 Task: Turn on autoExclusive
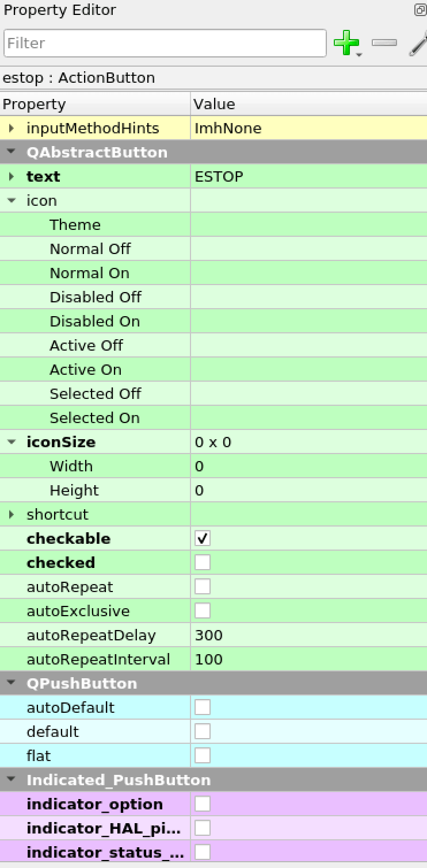point(202,610)
